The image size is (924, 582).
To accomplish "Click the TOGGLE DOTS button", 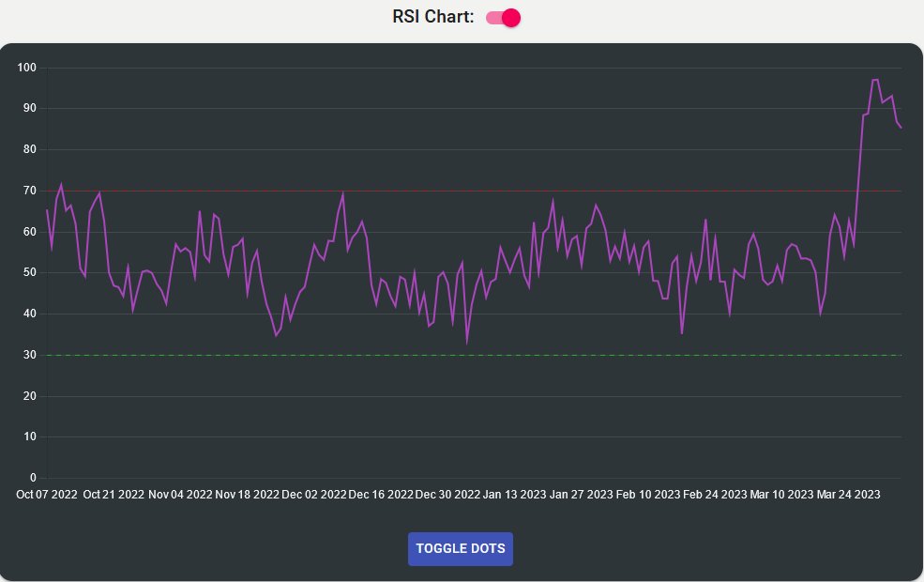I will [x=461, y=549].
